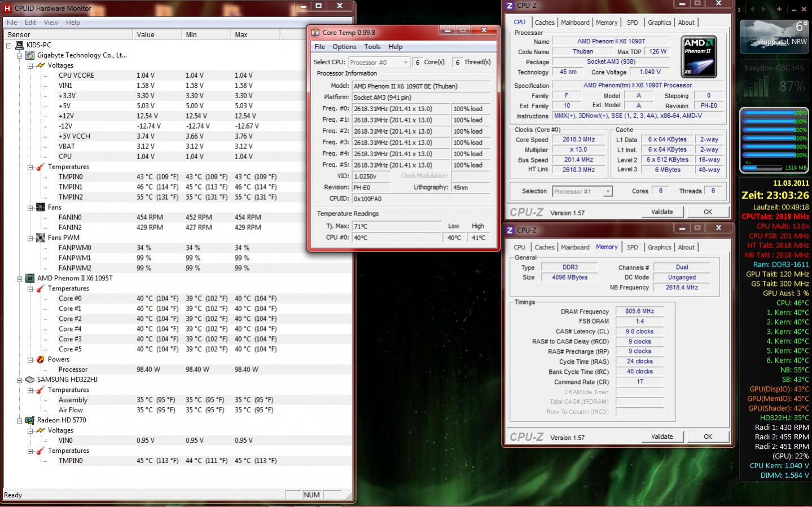Select the TMPIN2 row under Gigabyte temperatures
This screenshot has width=812, height=507.
coord(177,197)
